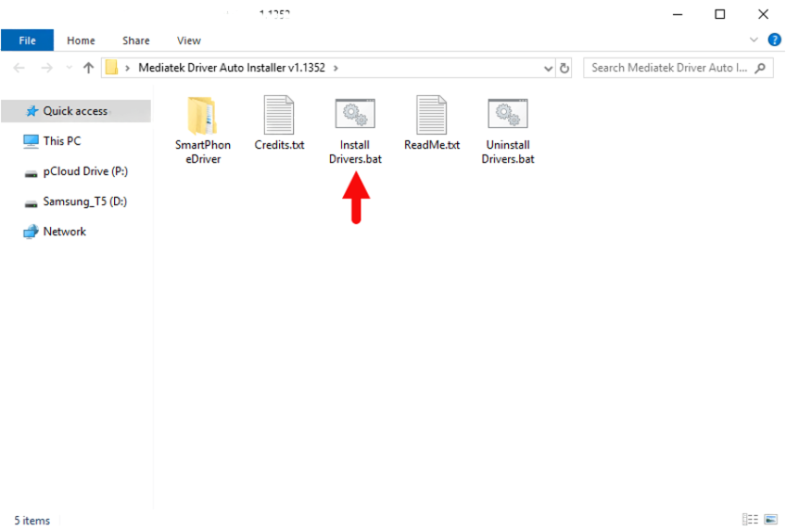This screenshot has height=532, width=786.
Task: Click the Mediatek Driver Auto Installer v1.1352 breadcrumb
Action: [x=232, y=68]
